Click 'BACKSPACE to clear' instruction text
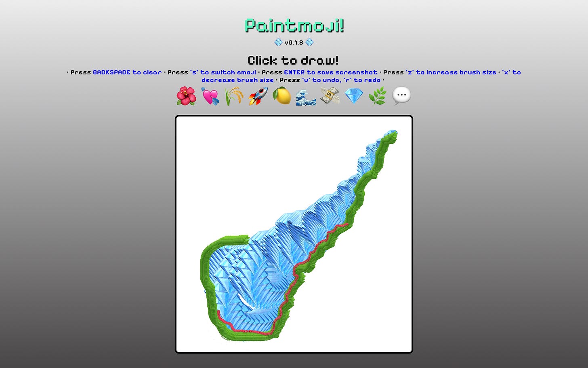This screenshot has height=368, width=588. (x=127, y=72)
